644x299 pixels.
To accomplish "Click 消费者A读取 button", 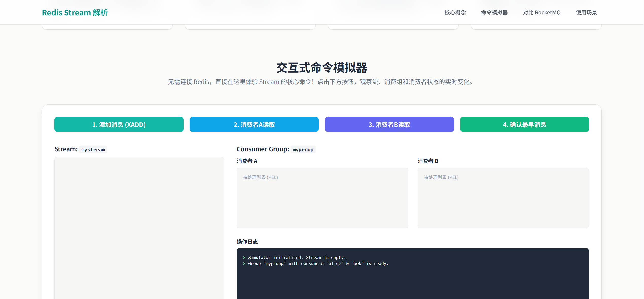I will (x=254, y=124).
